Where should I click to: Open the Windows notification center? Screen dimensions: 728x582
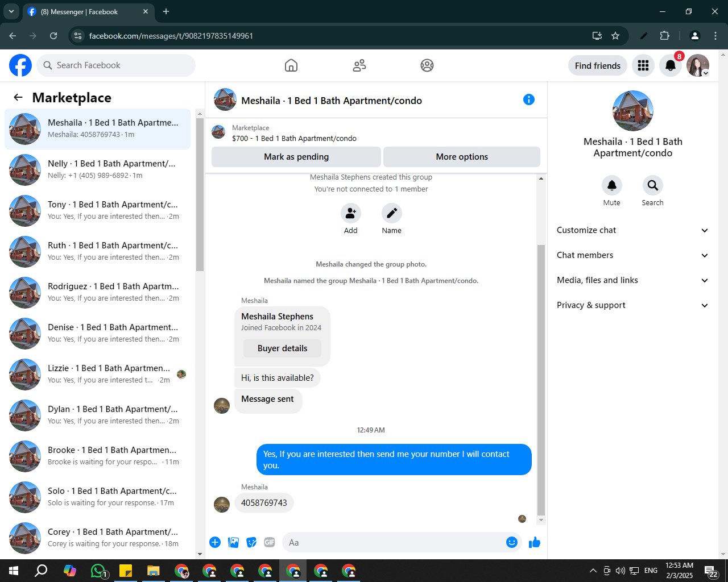[x=711, y=571]
